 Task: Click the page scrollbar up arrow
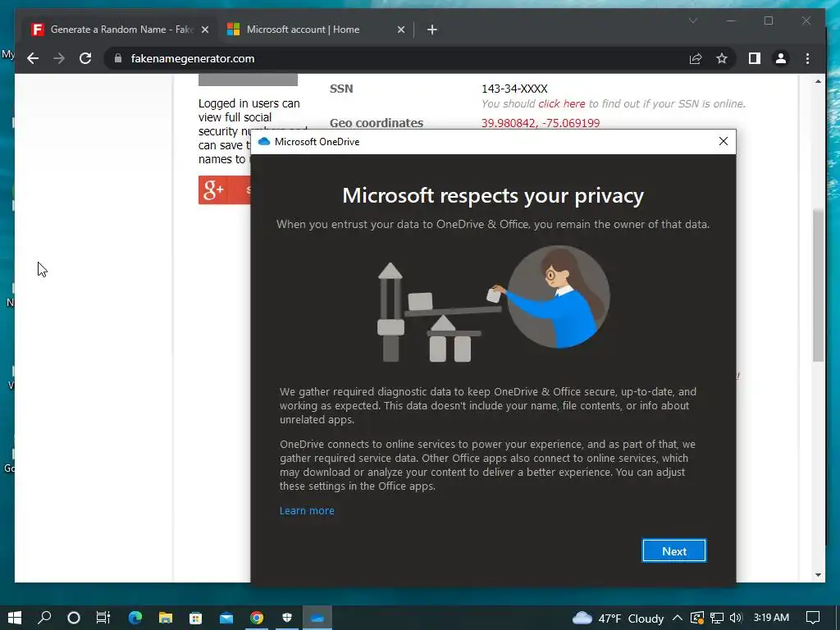coord(818,82)
